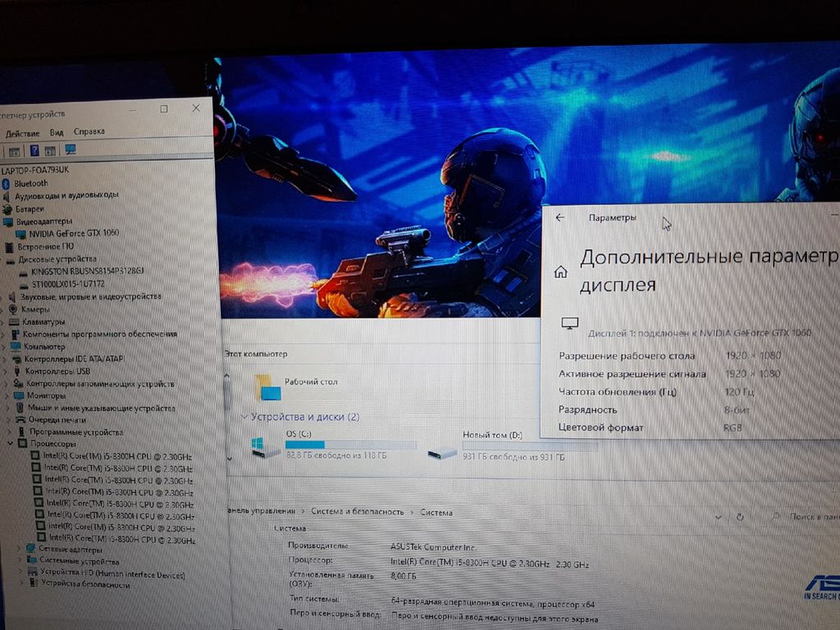Click the Камеры webcam icon

pos(13,309)
